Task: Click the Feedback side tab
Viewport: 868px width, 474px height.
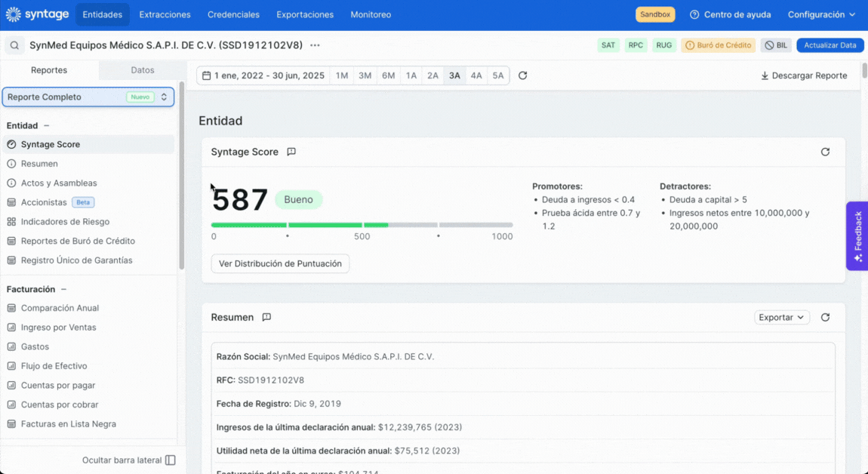Action: coord(857,236)
